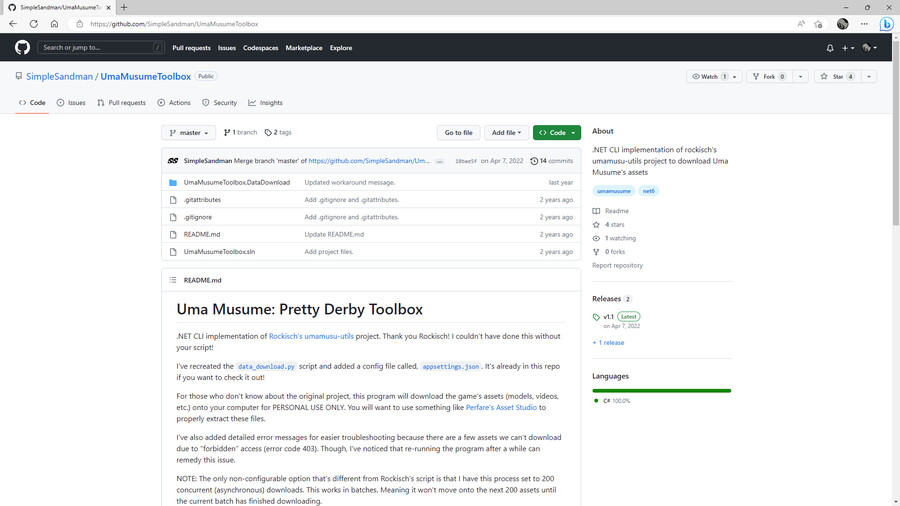Open the create new plus menu
Screen dimensions: 900x506
(848, 48)
